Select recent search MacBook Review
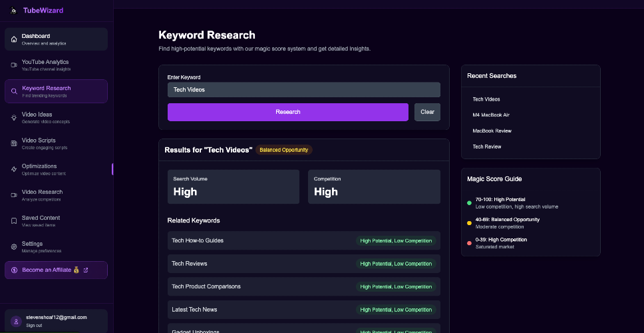The height and width of the screenshot is (333, 644). tap(492, 131)
